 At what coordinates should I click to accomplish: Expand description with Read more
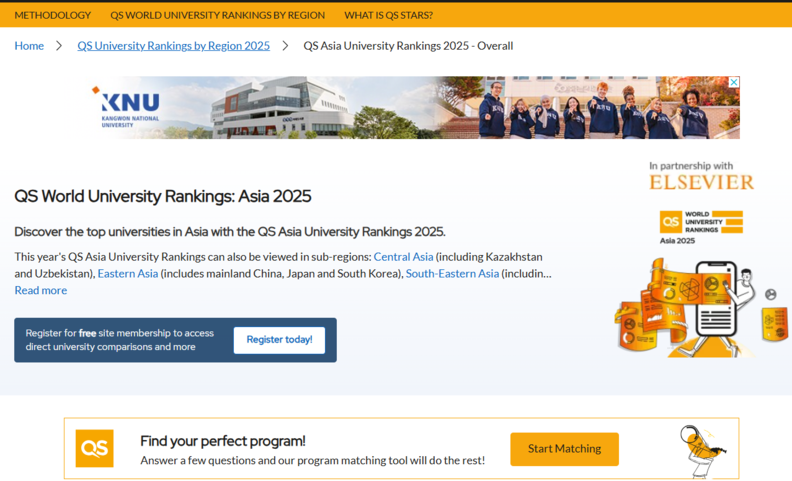tap(40, 290)
